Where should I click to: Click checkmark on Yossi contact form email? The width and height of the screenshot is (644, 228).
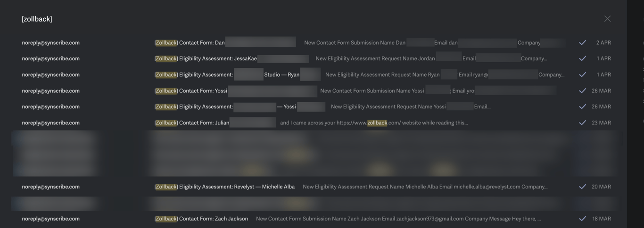(x=583, y=90)
